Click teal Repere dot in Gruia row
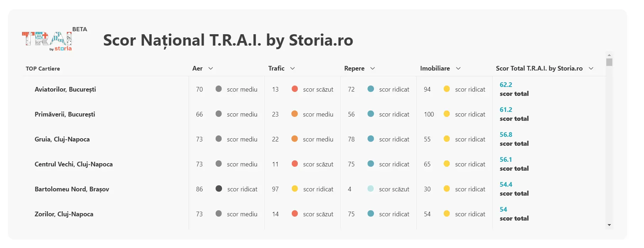The height and width of the screenshot is (248, 644). point(371,139)
